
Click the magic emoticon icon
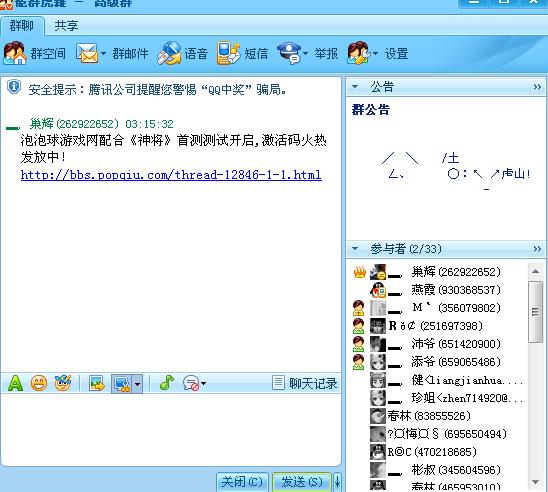coord(63,383)
